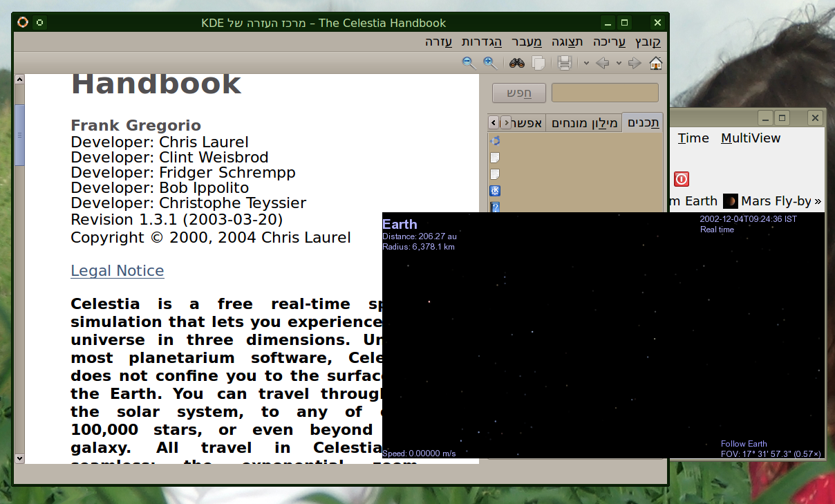Go to the home page icon
The width and height of the screenshot is (835, 504).
655,63
